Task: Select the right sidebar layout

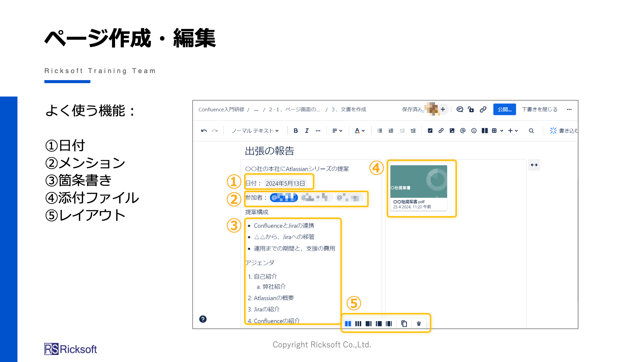Action: [x=369, y=324]
